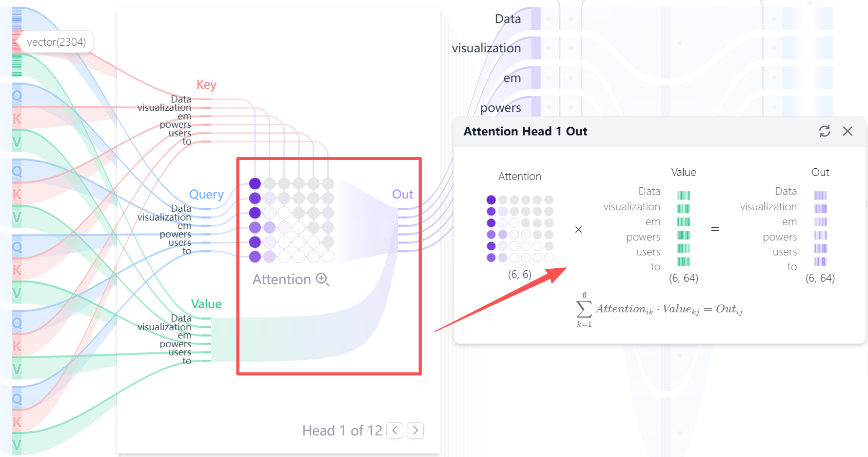Click the green Value bar for Data row
868x457 pixels.
pos(683,195)
